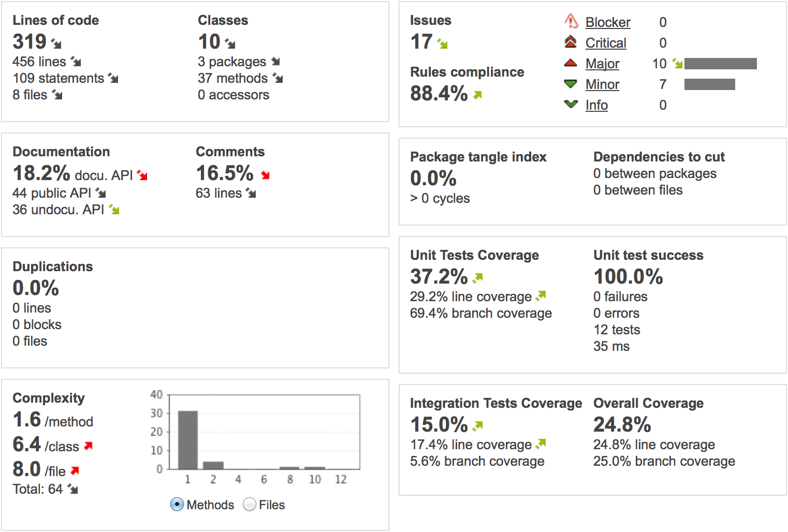The image size is (788, 532).
Task: Click the tallest bar in complexity chart
Action: [188, 440]
